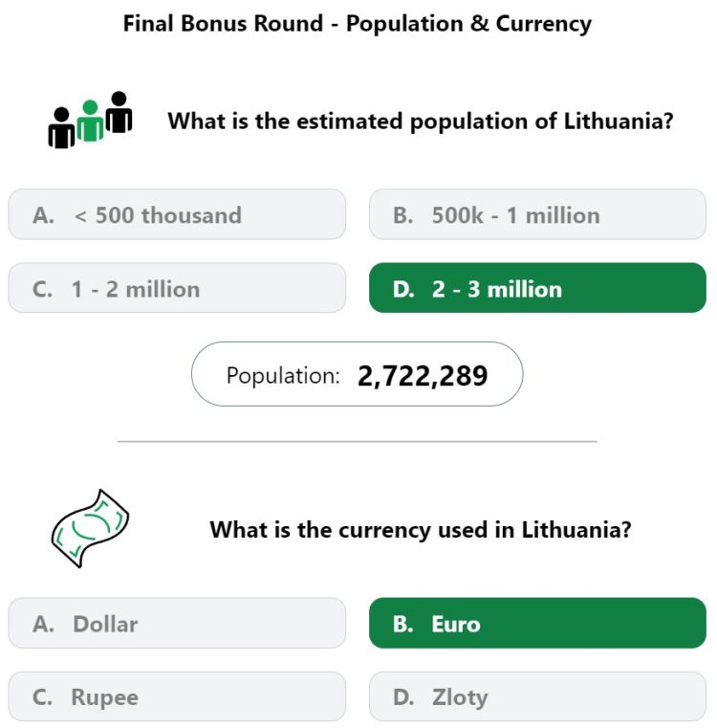Click the people group population icon
The image size is (717, 728).
(90, 120)
